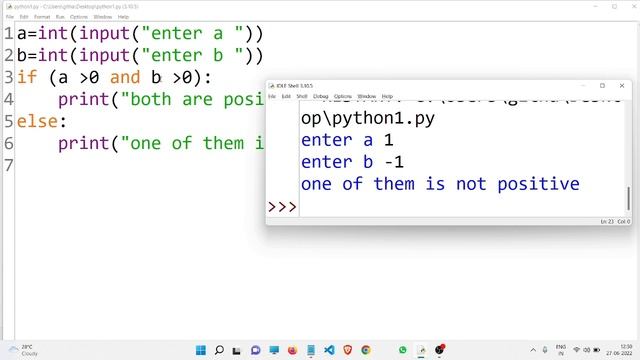640x360 pixels.
Task: Open WhatsApp from taskbar
Action: (402, 350)
